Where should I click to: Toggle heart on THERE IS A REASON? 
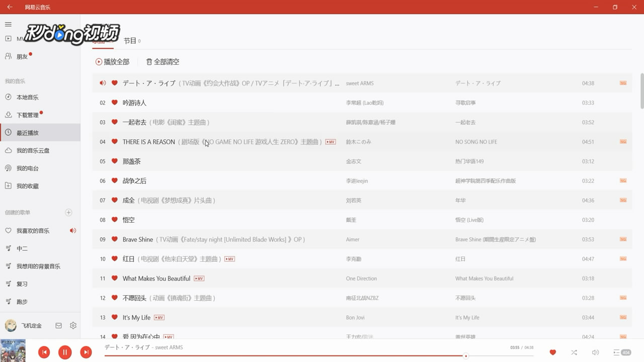tap(115, 142)
